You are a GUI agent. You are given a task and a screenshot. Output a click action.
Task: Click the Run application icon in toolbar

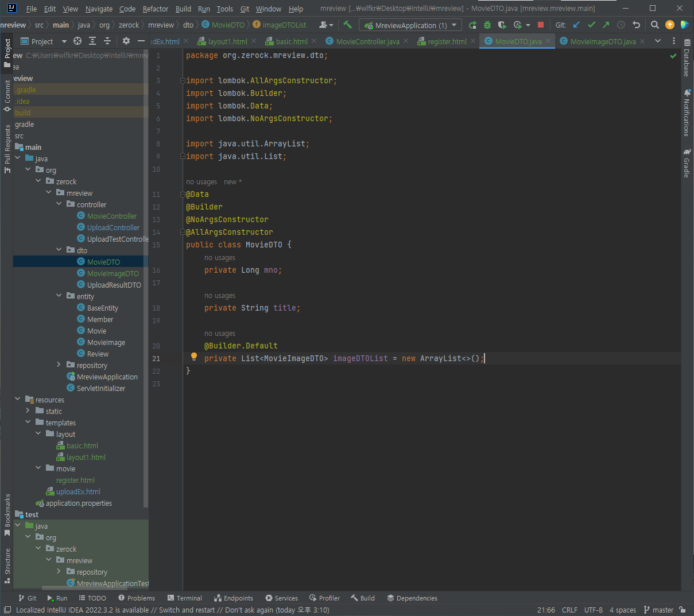[x=472, y=25]
